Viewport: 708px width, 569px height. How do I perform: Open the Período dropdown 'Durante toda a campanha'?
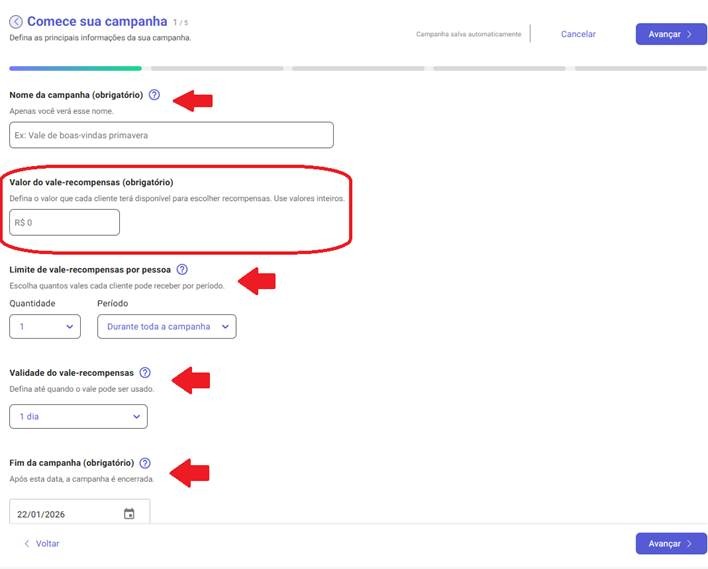click(166, 326)
